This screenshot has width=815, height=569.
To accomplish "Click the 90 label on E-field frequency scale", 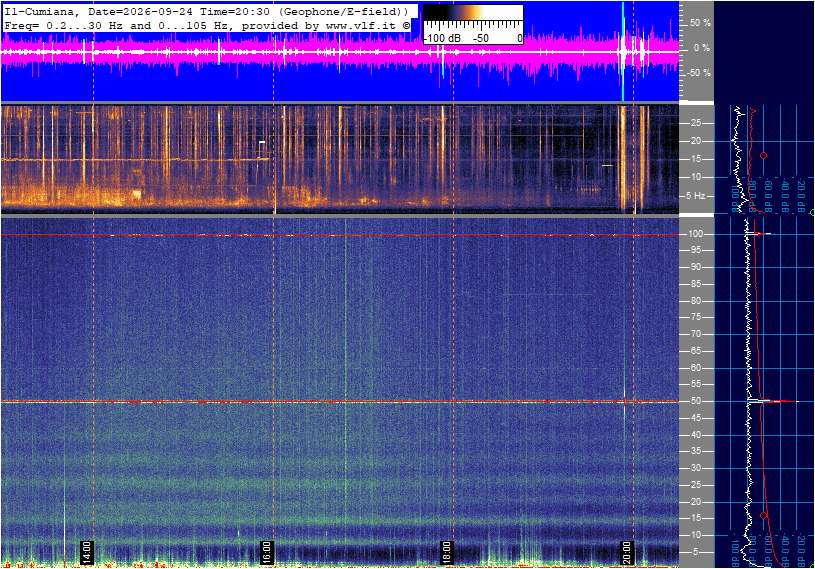I will pyautogui.click(x=695, y=267).
